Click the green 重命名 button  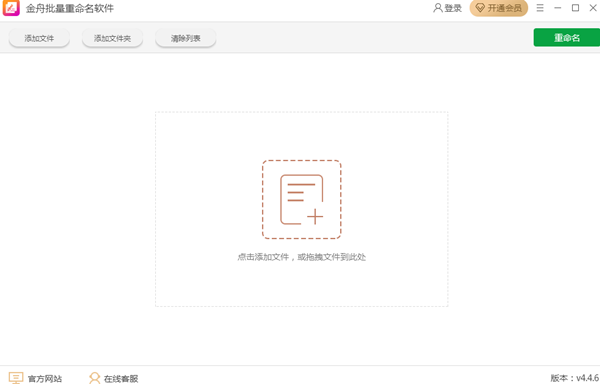567,37
